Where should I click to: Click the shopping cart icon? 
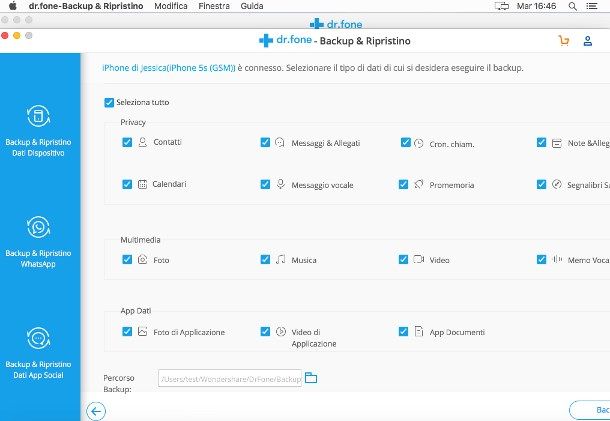pyautogui.click(x=563, y=40)
